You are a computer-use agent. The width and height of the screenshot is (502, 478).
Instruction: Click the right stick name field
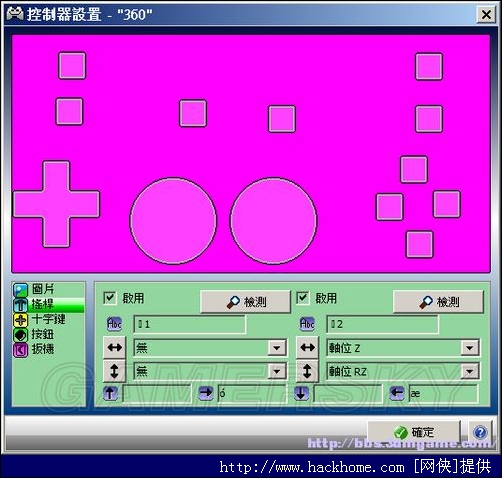tap(382, 324)
